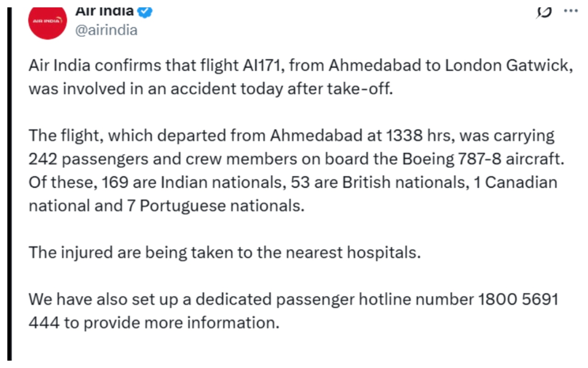Open the three-dot more options menu
Viewport: 588px width, 368px height.
pyautogui.click(x=570, y=11)
